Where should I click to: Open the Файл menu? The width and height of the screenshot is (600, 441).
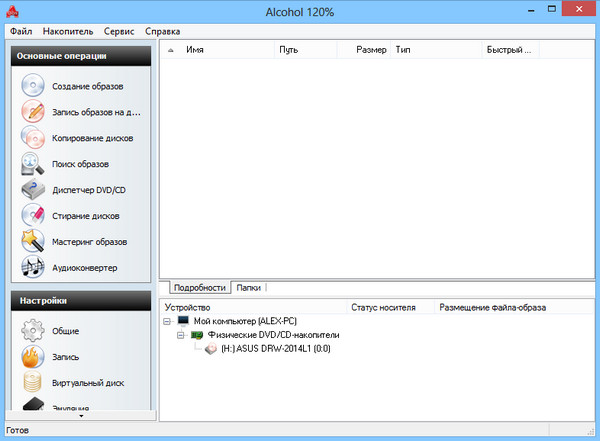click(21, 32)
